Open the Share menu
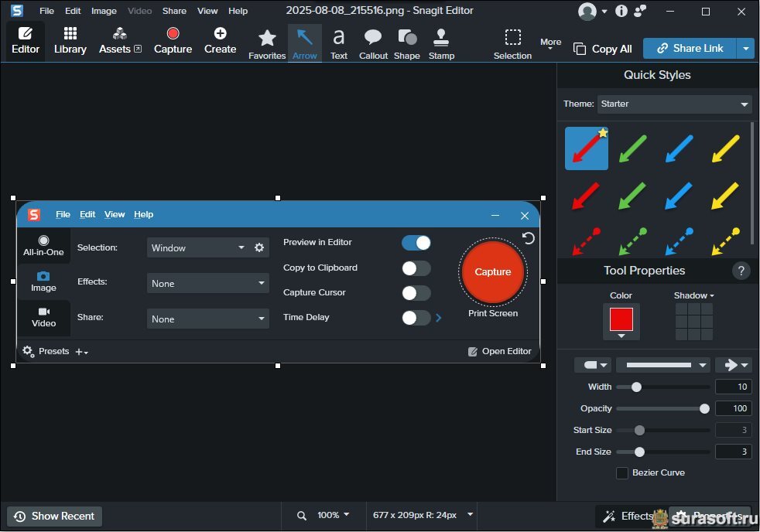 coord(174,11)
